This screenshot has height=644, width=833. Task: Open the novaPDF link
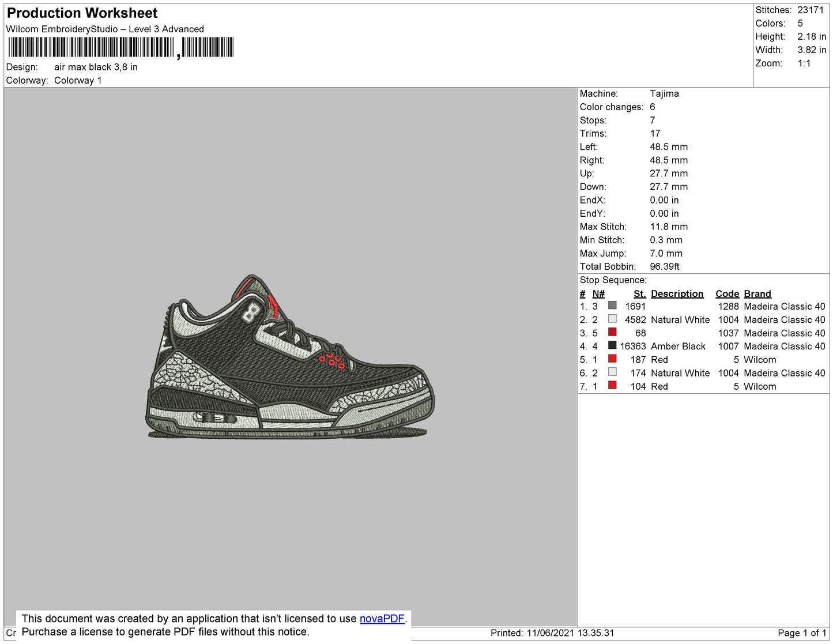coord(382,619)
